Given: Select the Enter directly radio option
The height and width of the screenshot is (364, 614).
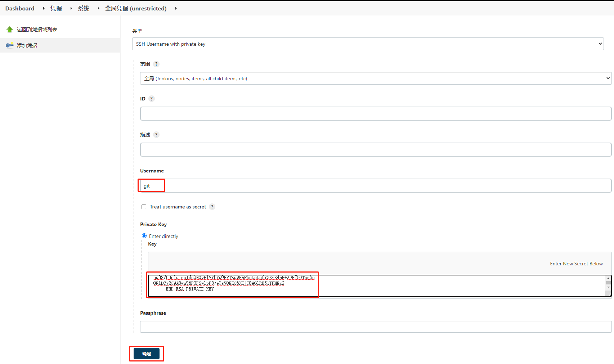Looking at the screenshot, I should [x=144, y=236].
